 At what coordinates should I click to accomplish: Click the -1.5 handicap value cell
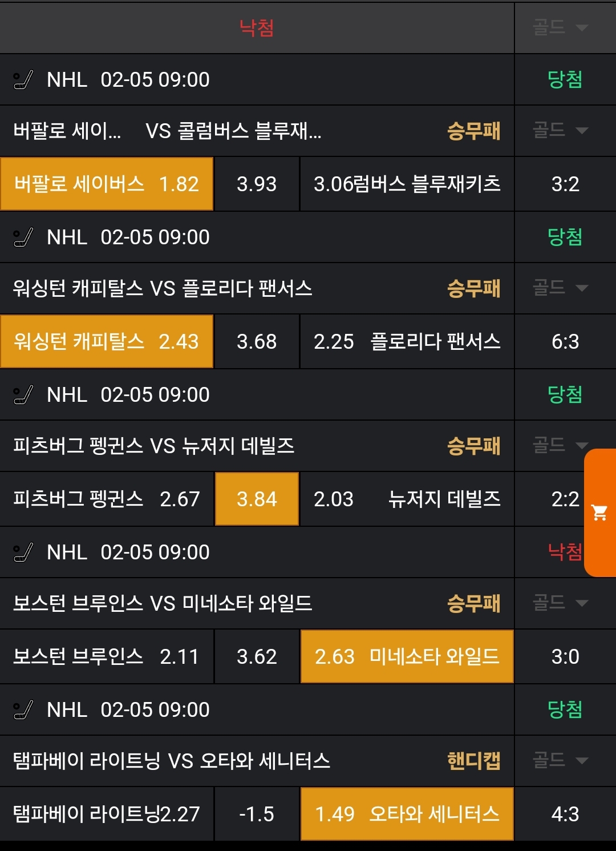(257, 814)
